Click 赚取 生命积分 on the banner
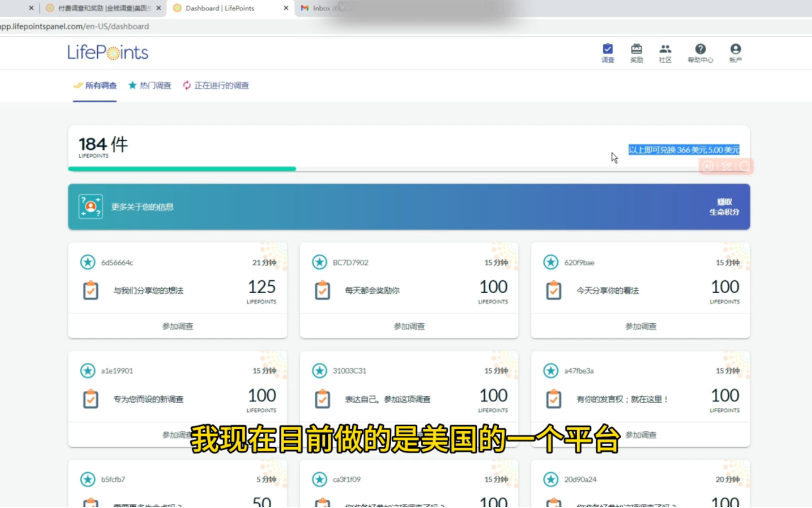Image resolution: width=812 pixels, height=508 pixels. click(x=724, y=207)
